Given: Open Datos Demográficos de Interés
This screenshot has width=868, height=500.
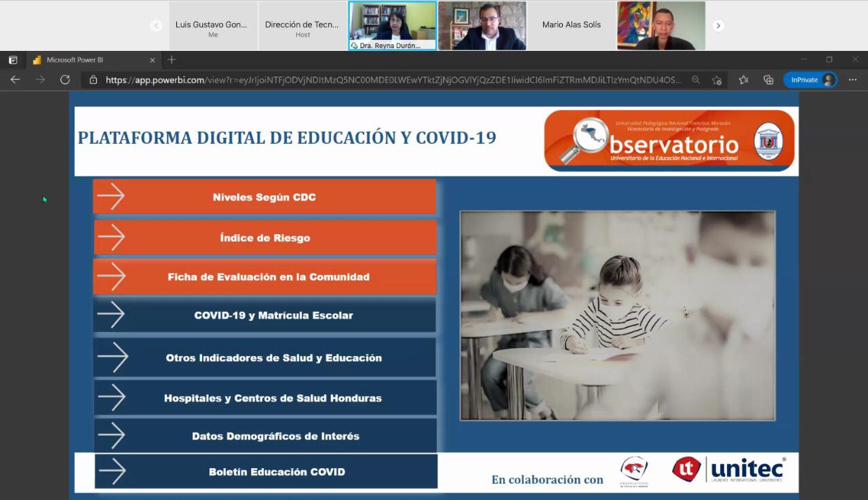Looking at the screenshot, I should [x=265, y=436].
